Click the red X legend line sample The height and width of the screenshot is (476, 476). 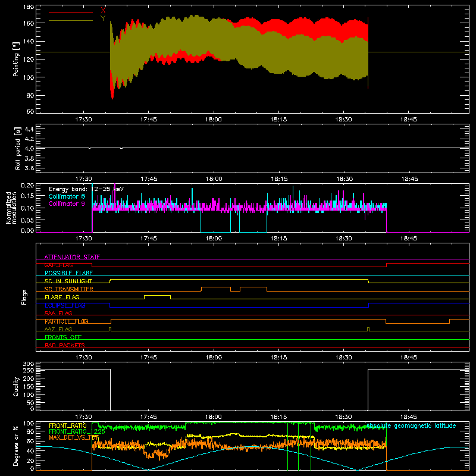pos(71,12)
